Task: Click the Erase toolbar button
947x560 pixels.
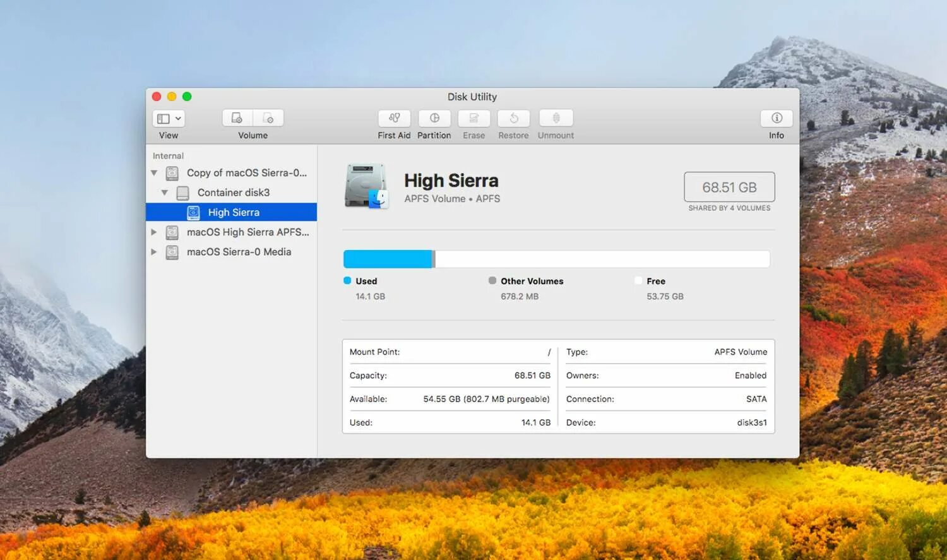Action: 474,118
